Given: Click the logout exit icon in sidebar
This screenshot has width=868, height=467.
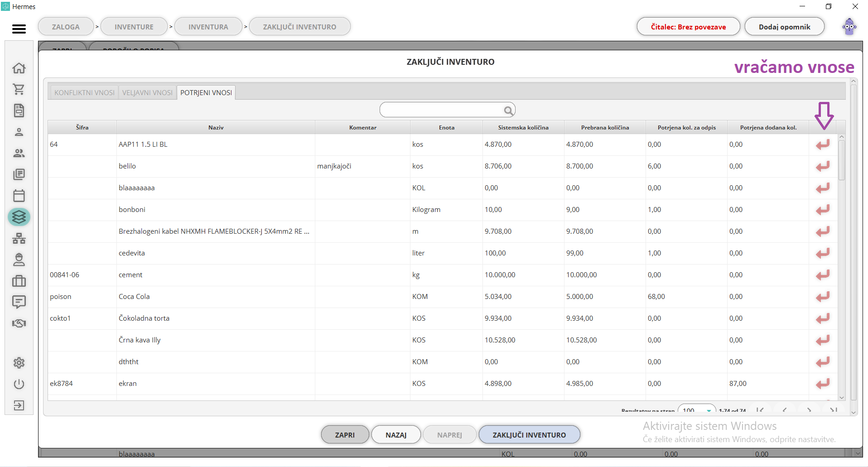Looking at the screenshot, I should click(19, 405).
